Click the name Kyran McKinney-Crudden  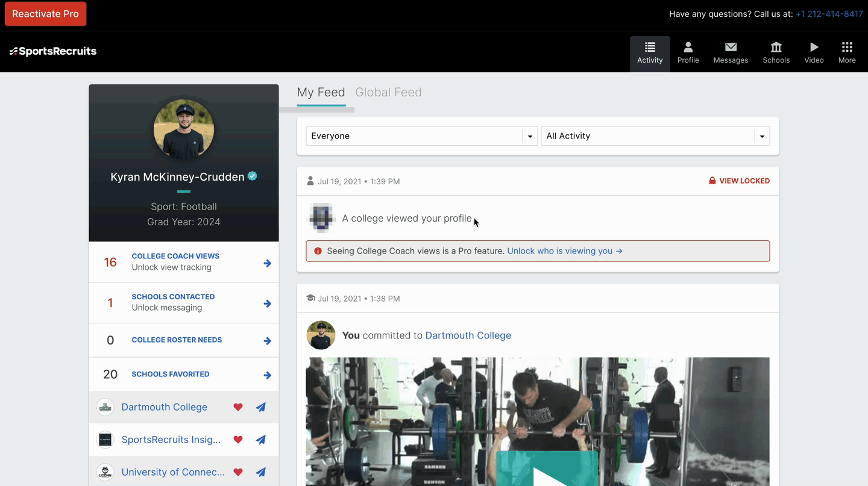[177, 176]
